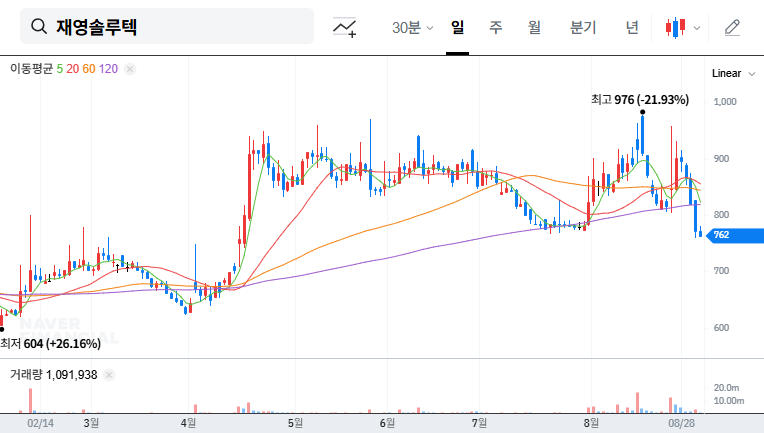This screenshot has height=433, width=764.
Task: Open the Linear scale dropdown
Action: pyautogui.click(x=733, y=74)
